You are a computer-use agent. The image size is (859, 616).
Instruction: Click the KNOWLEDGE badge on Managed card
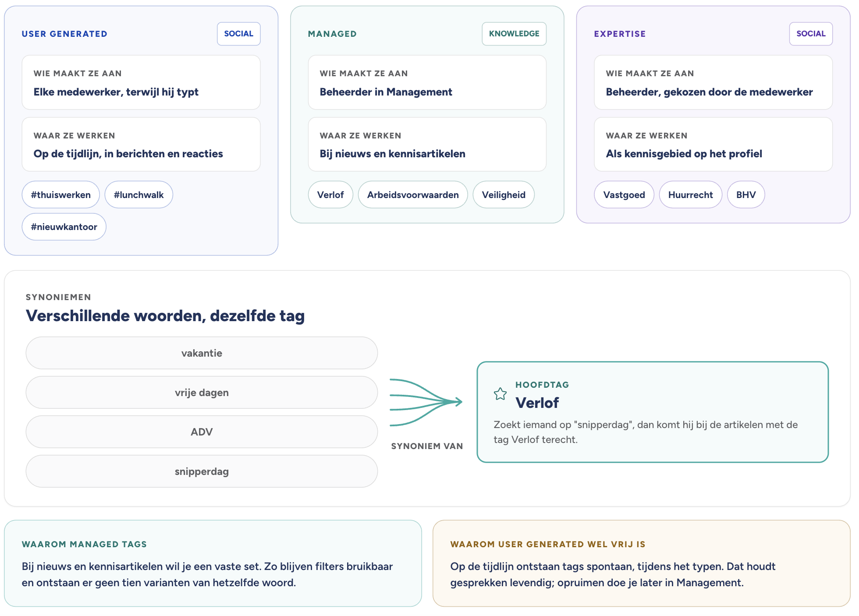coord(514,34)
